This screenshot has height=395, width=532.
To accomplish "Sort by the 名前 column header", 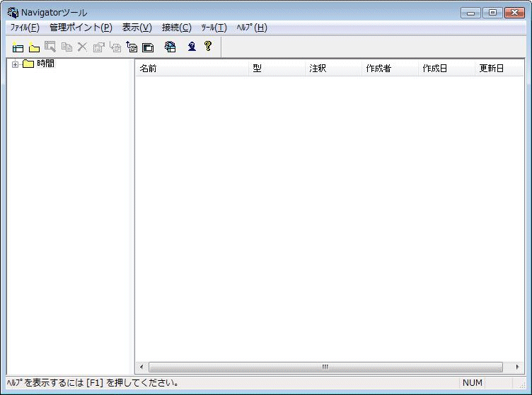I will [192, 69].
